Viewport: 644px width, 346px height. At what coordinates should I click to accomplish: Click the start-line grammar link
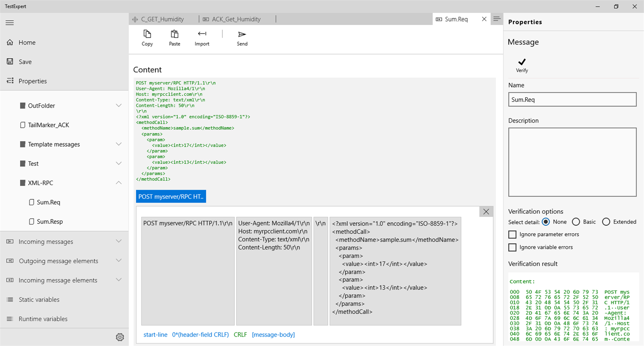coord(155,334)
